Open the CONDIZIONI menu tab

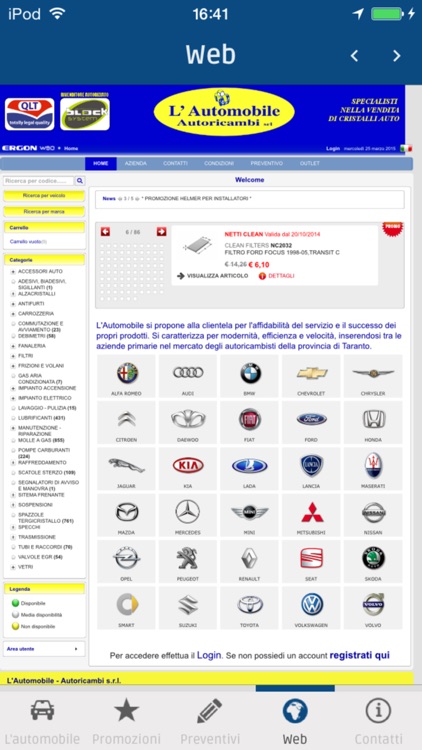pyautogui.click(x=219, y=164)
